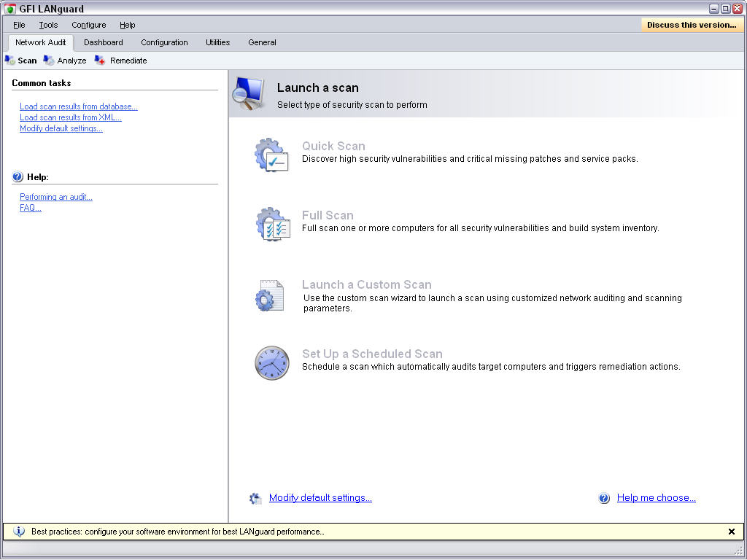Click the question-mark icon beside Help me choose
The width and height of the screenshot is (747, 560).
[x=604, y=498]
